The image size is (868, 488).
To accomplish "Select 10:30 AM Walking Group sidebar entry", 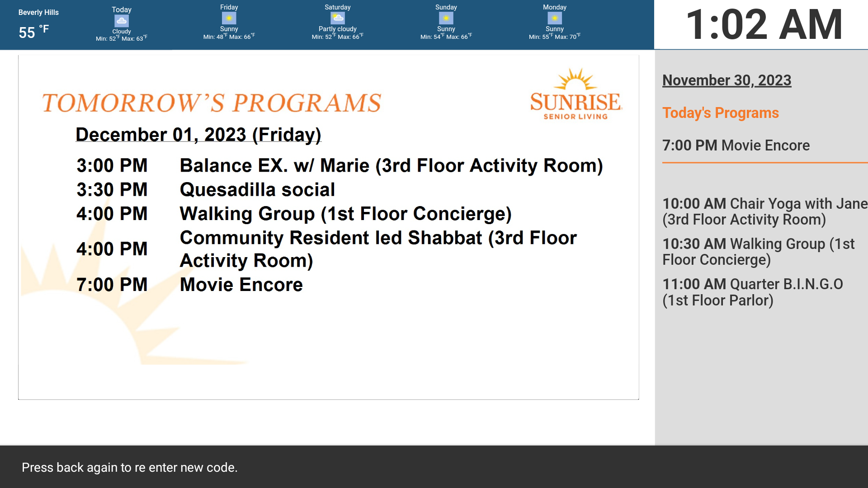I will coord(758,252).
